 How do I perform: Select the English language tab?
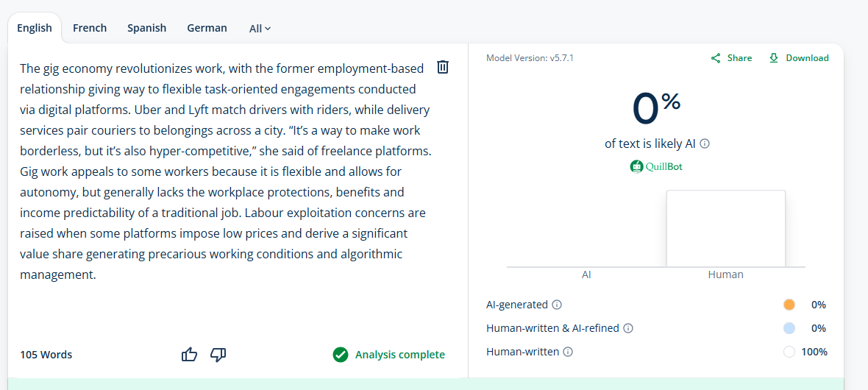tap(35, 28)
